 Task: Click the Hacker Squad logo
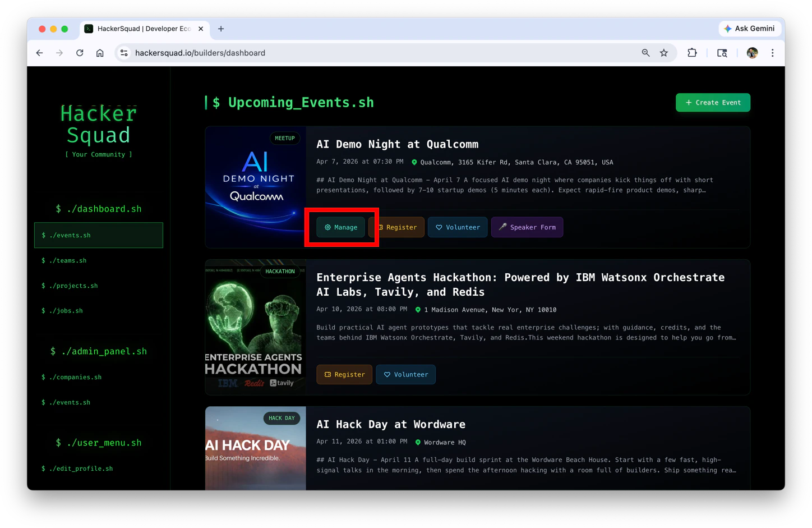99,125
